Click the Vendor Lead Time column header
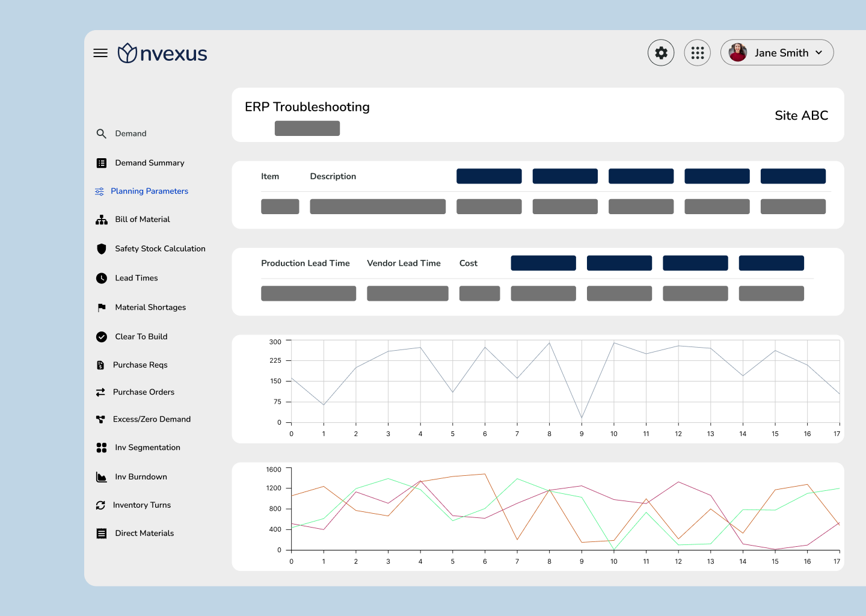866x616 pixels. click(x=404, y=263)
